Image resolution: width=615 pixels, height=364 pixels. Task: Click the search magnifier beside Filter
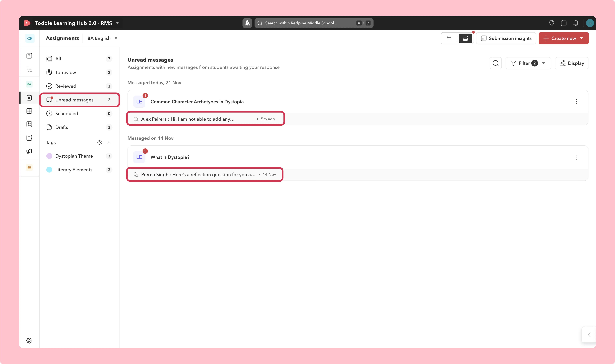[496, 63]
